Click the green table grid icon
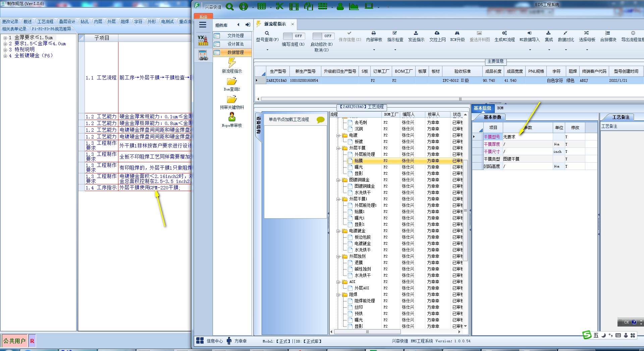This screenshot has height=351, width=644. [262, 6]
